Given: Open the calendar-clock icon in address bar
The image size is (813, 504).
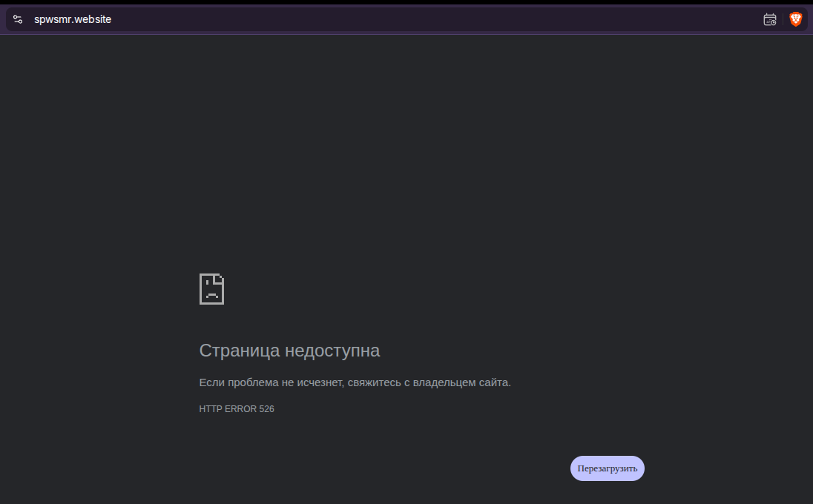Looking at the screenshot, I should pos(770,20).
